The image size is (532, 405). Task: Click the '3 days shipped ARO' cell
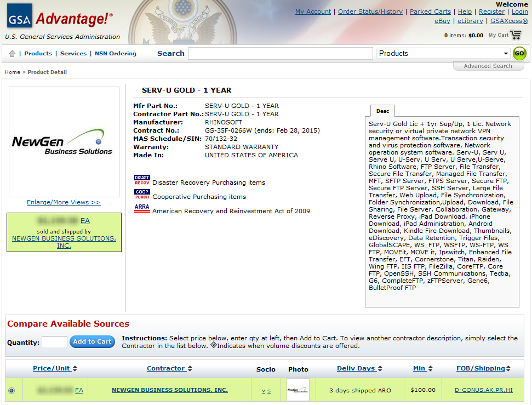click(360, 390)
